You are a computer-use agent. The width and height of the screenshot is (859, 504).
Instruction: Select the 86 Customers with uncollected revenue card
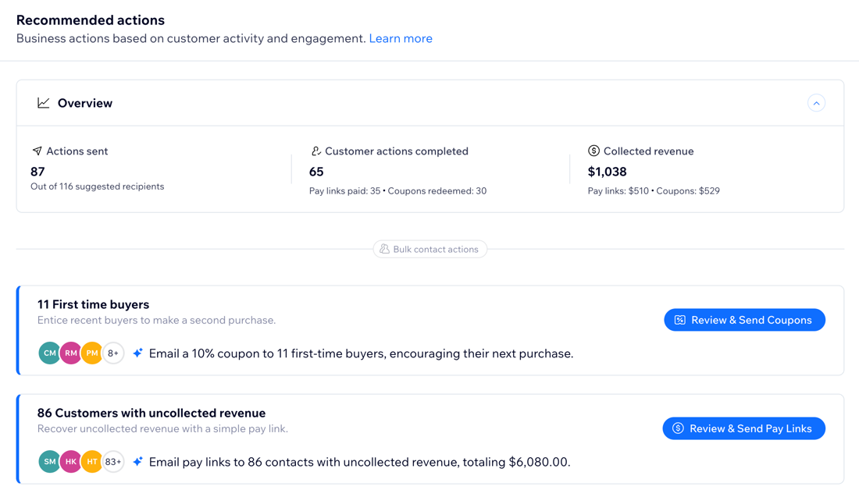pos(152,413)
